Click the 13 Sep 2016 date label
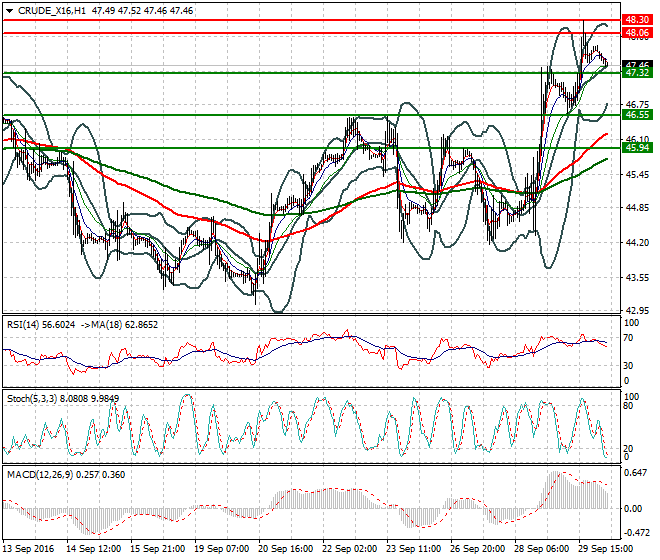The width and height of the screenshot is (660, 560). point(28,549)
